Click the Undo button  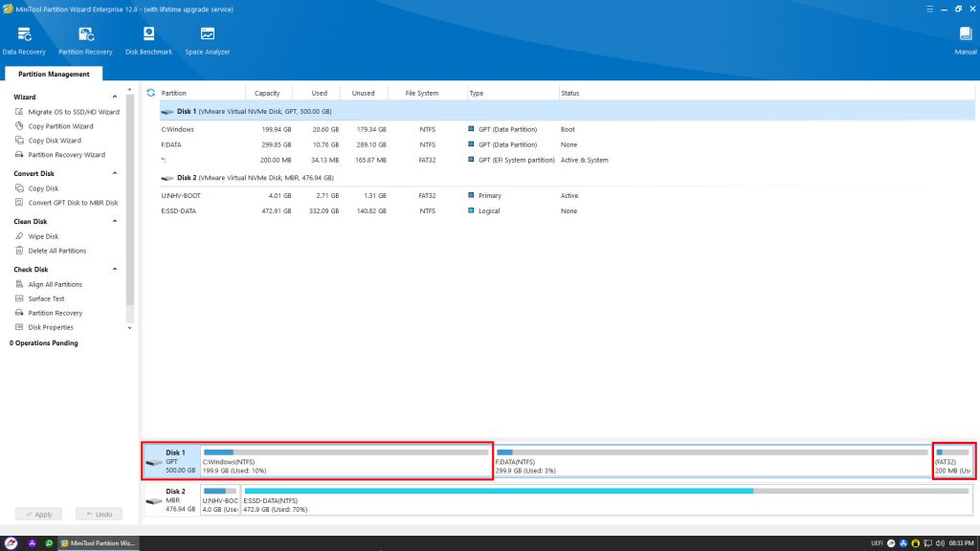[99, 514]
